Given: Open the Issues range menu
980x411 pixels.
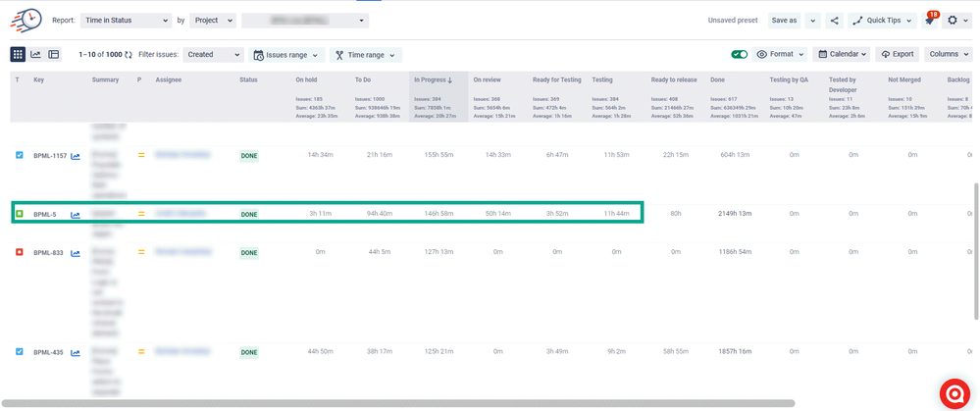Looking at the screenshot, I should [286, 55].
